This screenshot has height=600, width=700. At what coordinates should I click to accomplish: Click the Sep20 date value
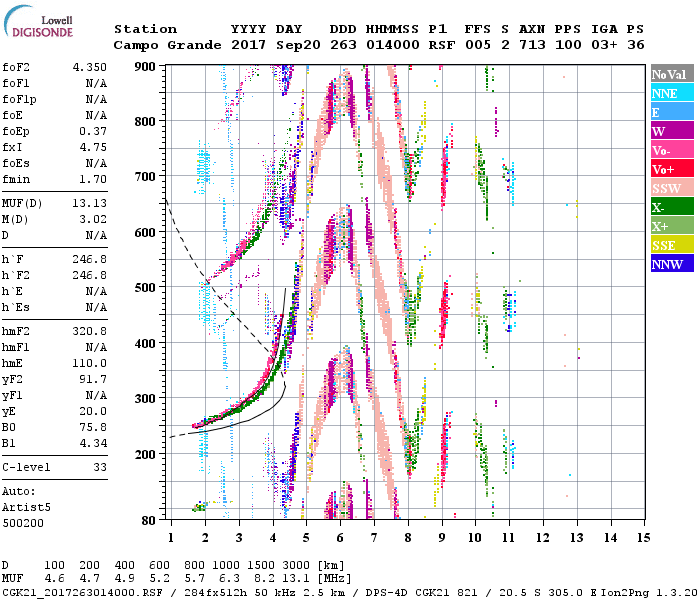[298, 45]
